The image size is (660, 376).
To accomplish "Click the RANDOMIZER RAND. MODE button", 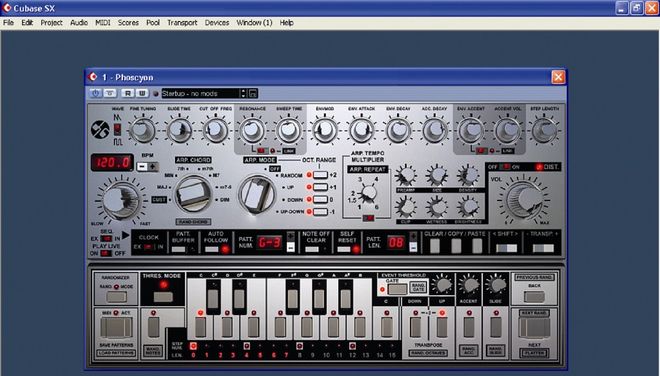I will pyautogui.click(x=117, y=297).
